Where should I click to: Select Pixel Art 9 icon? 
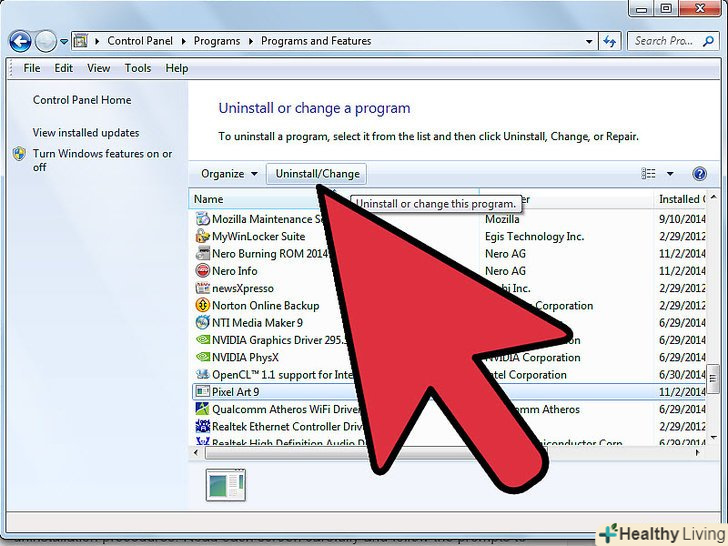click(202, 391)
